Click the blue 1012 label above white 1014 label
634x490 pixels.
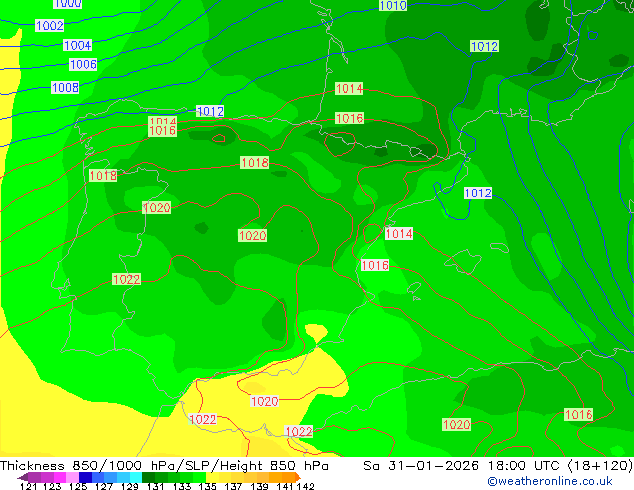[478, 193]
